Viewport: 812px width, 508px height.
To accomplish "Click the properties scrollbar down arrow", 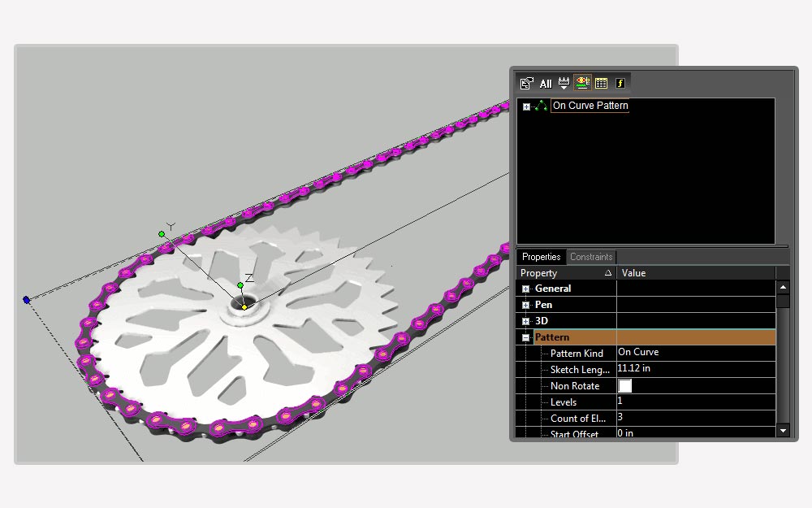I will (x=783, y=430).
